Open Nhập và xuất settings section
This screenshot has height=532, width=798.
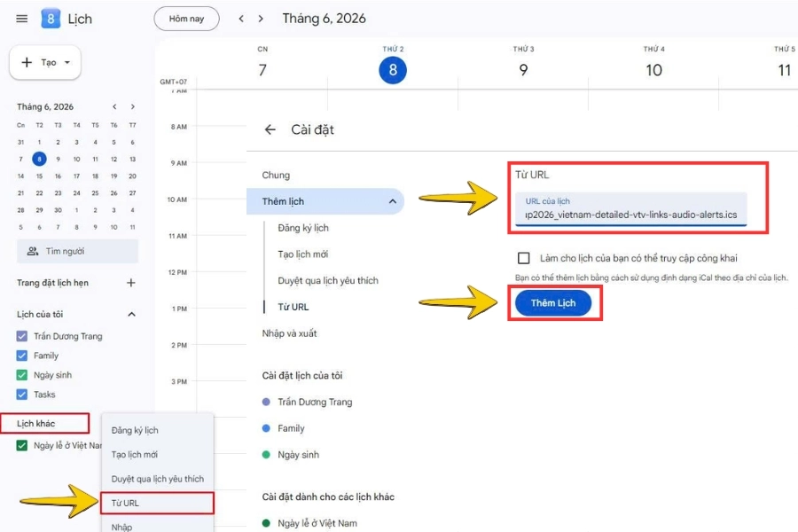[290, 333]
